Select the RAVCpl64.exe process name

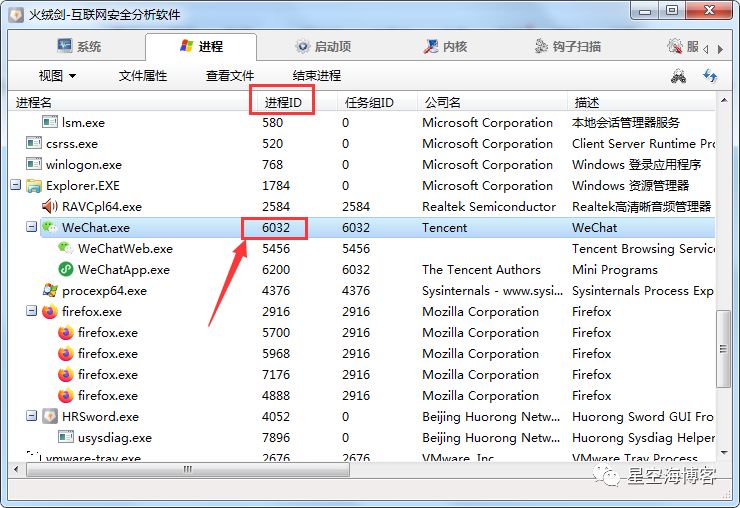102,207
